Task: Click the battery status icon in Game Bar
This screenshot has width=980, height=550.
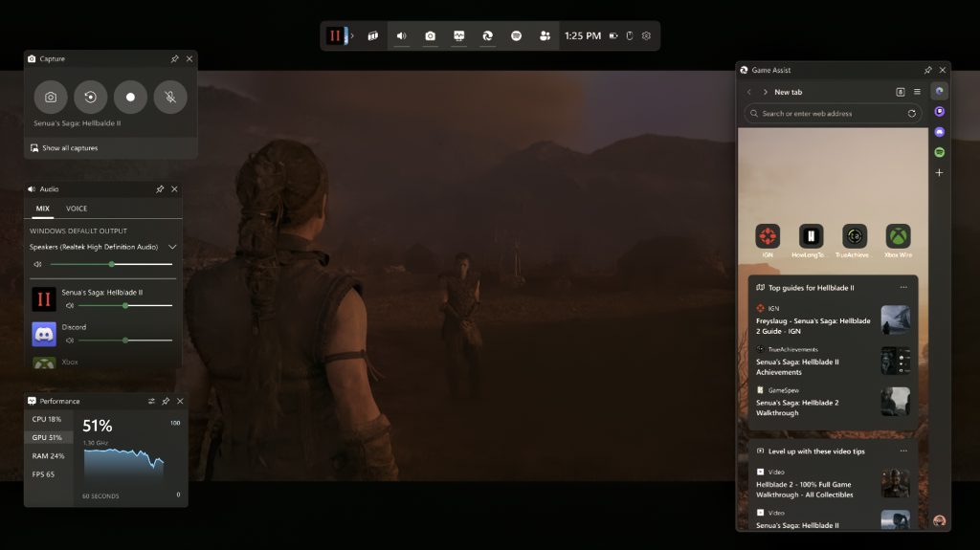Action: point(613,35)
